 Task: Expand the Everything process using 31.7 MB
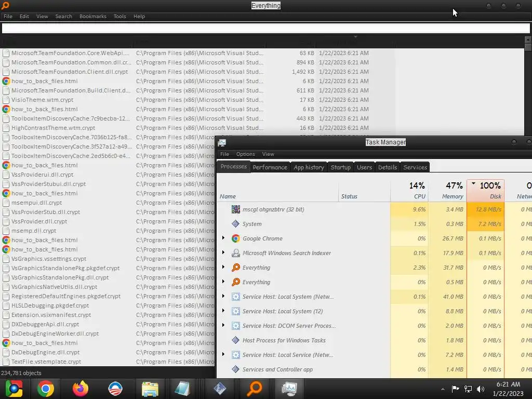(x=223, y=267)
